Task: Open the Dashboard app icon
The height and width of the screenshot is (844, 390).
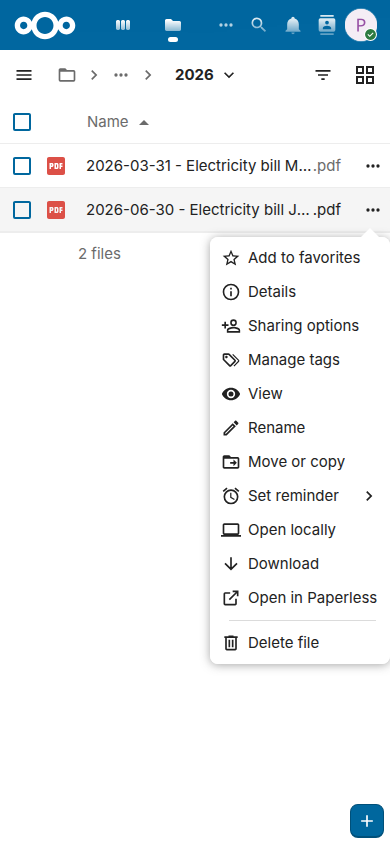Action: pyautogui.click(x=123, y=25)
